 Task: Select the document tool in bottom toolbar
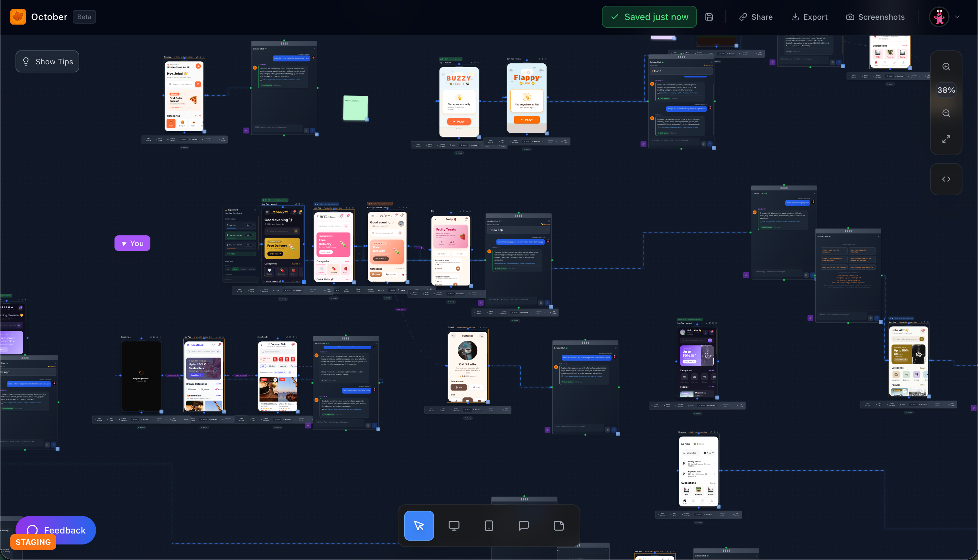coord(559,526)
